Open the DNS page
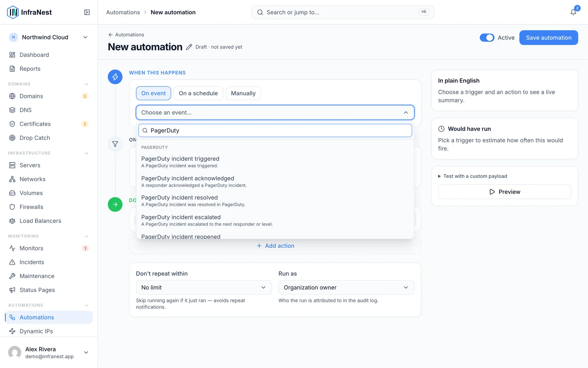The width and height of the screenshot is (588, 368). (49, 110)
